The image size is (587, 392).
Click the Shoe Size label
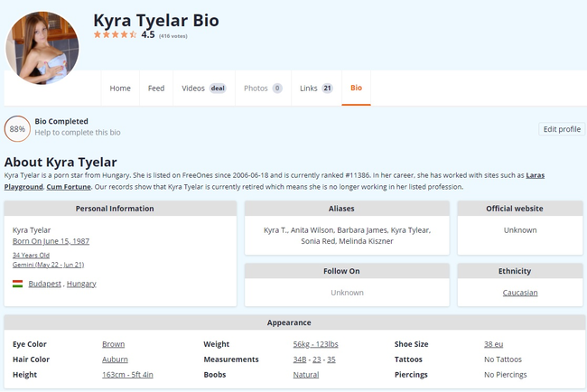coord(411,344)
